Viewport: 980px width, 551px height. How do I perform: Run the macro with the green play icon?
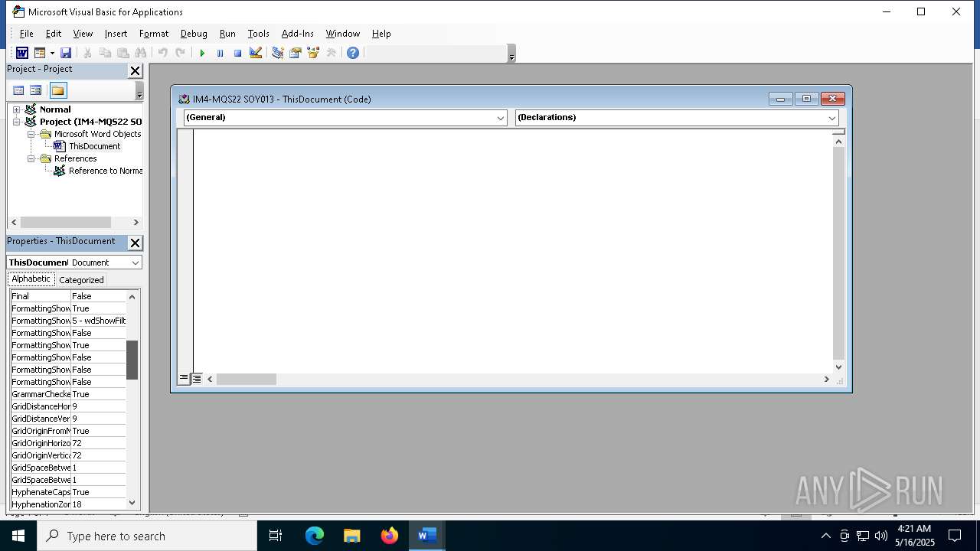tap(202, 53)
